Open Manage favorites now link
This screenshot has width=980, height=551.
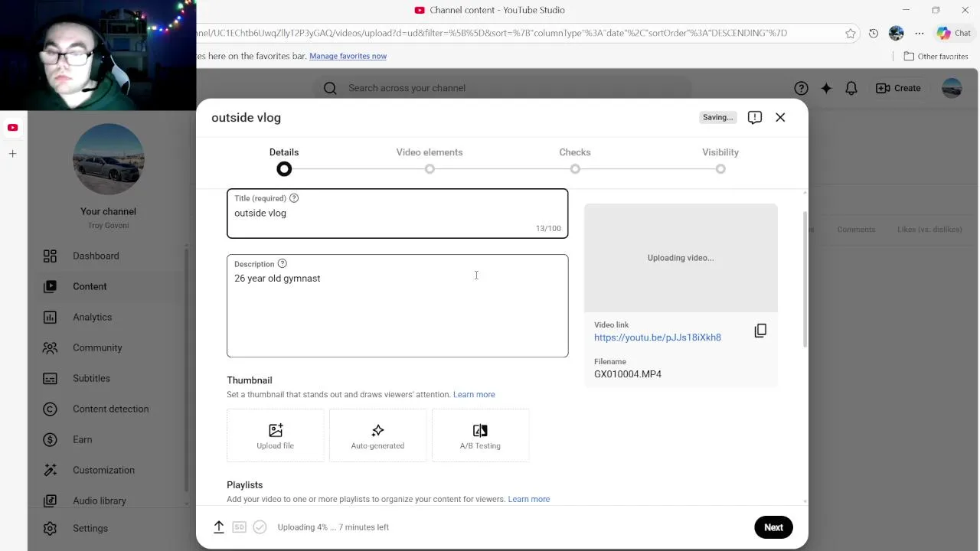[348, 56]
